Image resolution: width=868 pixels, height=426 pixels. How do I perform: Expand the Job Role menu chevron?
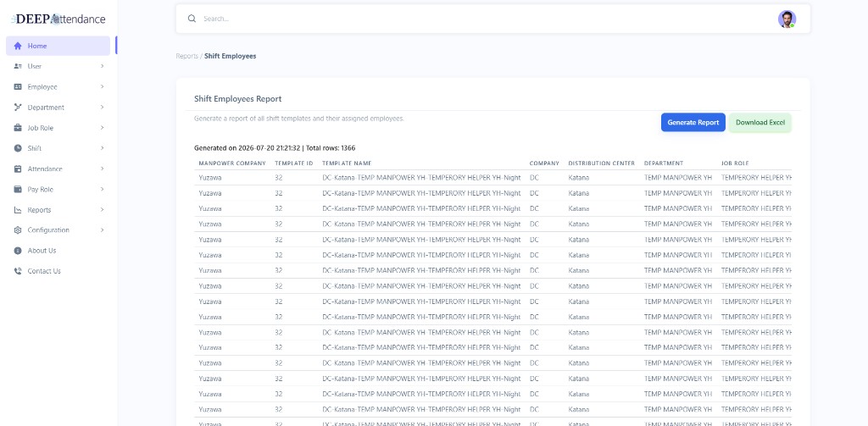click(103, 128)
